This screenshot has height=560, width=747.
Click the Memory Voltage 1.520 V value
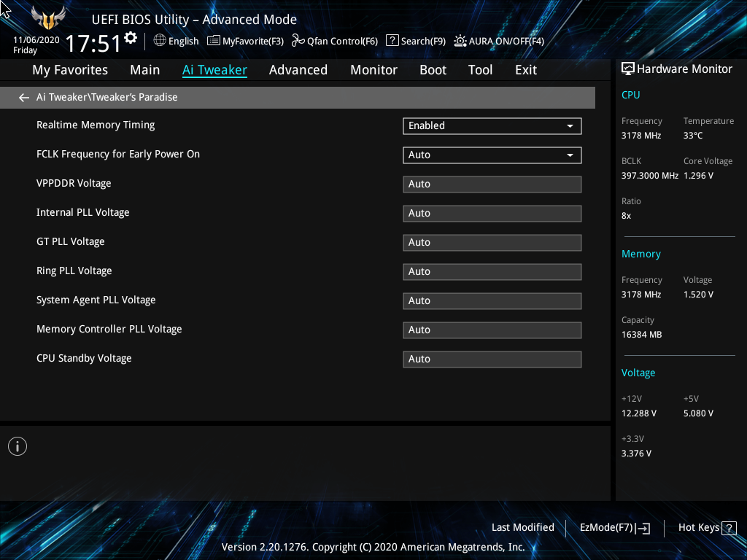(698, 295)
